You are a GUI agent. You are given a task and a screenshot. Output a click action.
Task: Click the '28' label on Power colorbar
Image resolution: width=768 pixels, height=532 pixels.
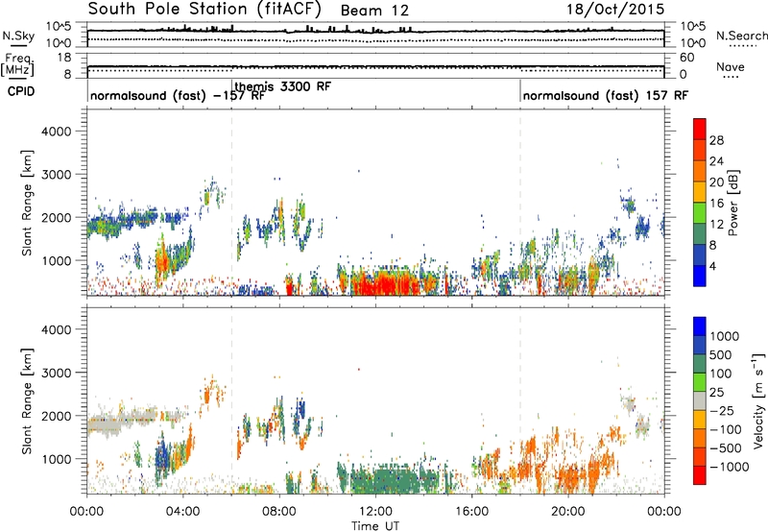716,140
